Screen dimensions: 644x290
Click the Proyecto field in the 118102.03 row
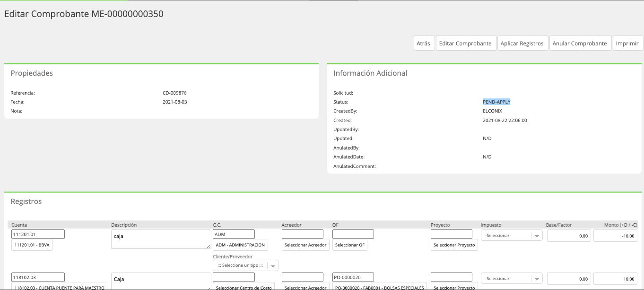tap(452, 277)
